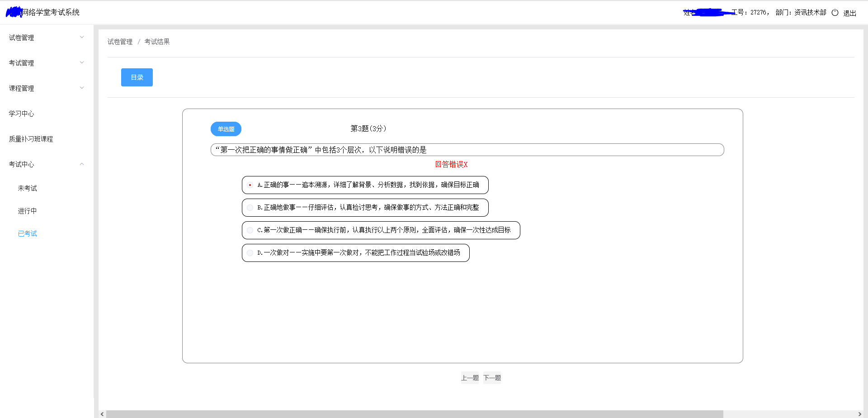Expand the 试卷管理 menu chevron
The height and width of the screenshot is (418, 868).
coord(82,37)
